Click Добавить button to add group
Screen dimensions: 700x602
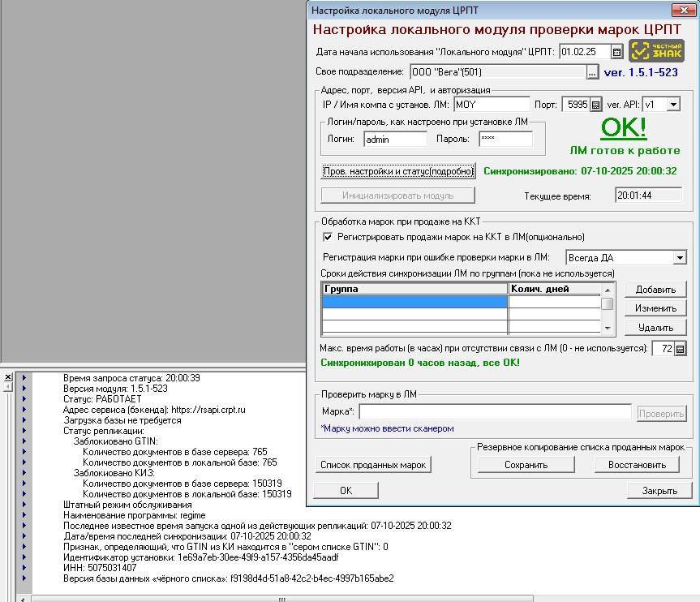click(655, 290)
